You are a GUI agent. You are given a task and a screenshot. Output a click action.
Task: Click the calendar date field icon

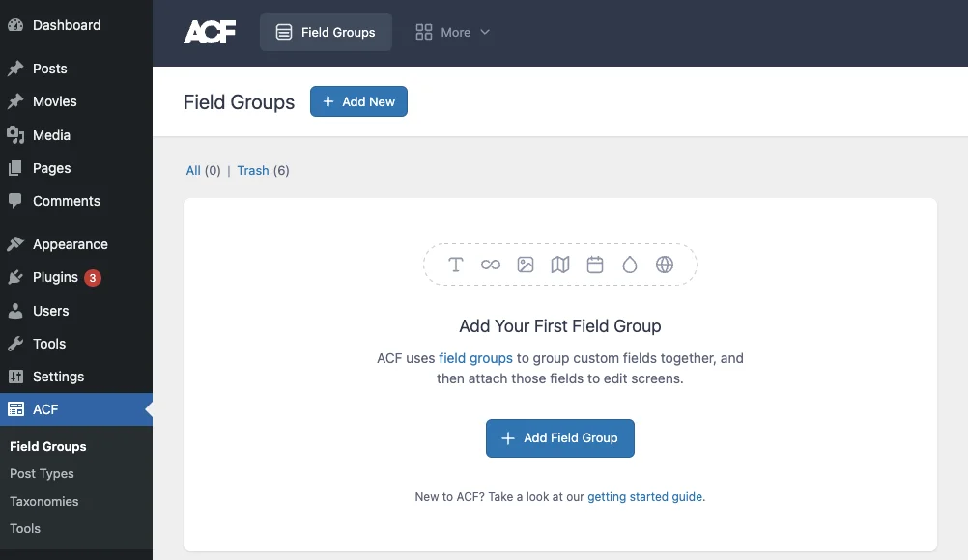point(595,265)
